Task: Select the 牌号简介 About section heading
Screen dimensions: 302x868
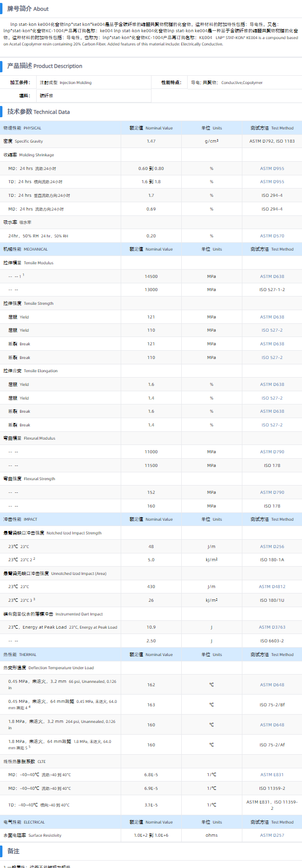Action: [x=27, y=9]
